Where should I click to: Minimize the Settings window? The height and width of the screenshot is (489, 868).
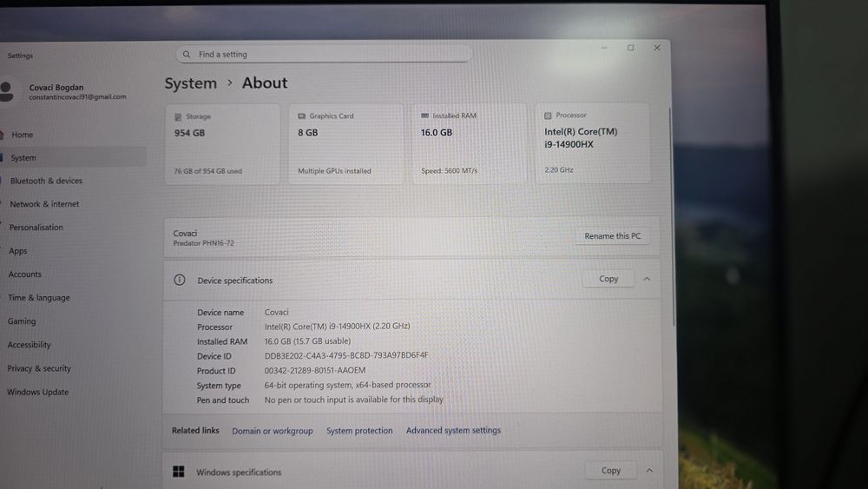tap(604, 48)
